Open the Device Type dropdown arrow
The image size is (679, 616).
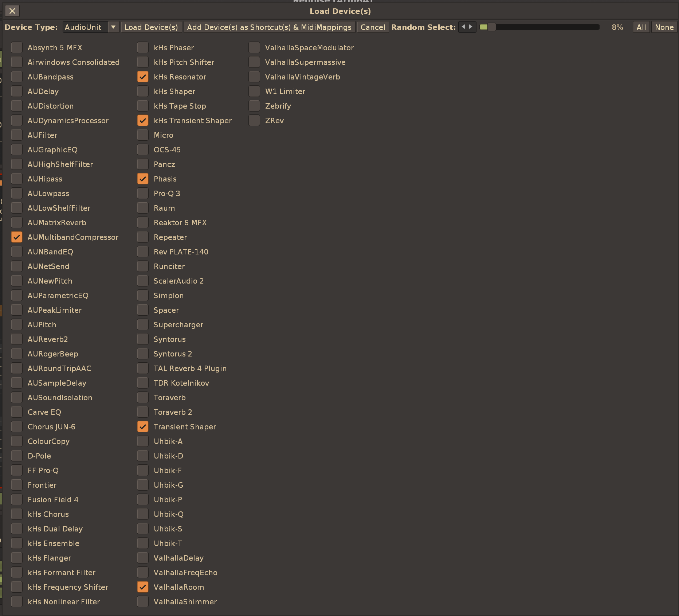tap(113, 27)
